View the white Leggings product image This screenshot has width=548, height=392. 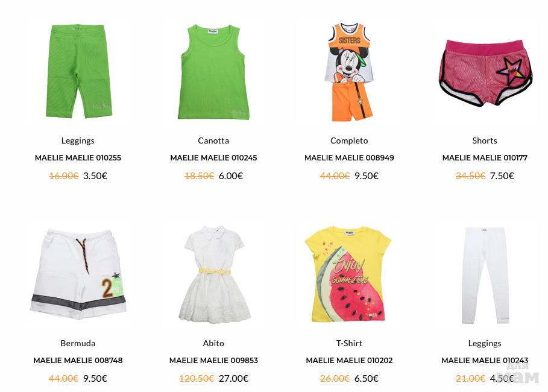485,274
